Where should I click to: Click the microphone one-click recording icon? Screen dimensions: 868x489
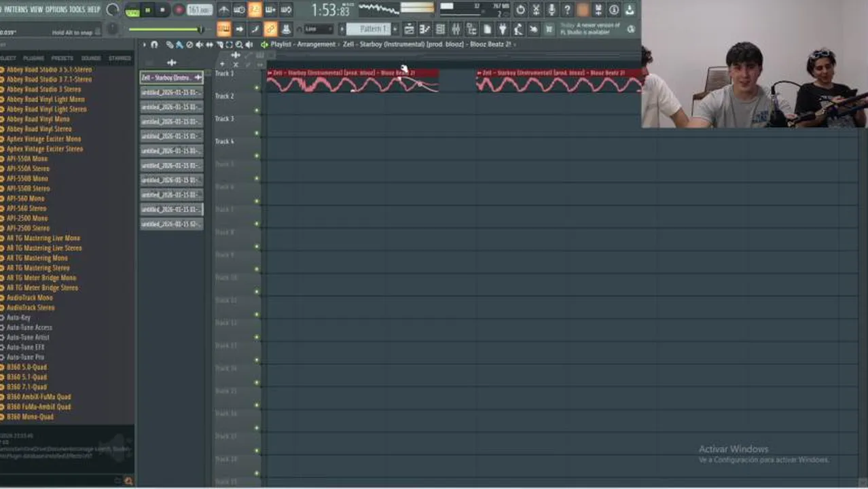click(x=551, y=10)
